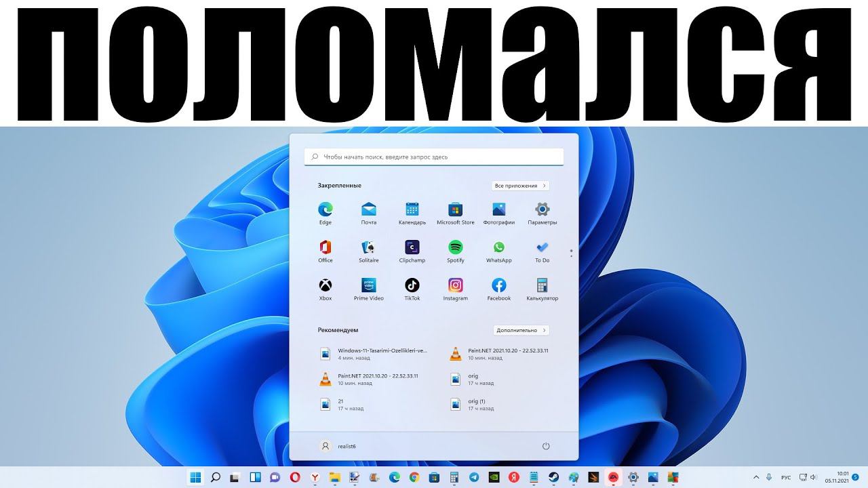
Task: Open the realist6 user account menu
Action: [x=338, y=446]
